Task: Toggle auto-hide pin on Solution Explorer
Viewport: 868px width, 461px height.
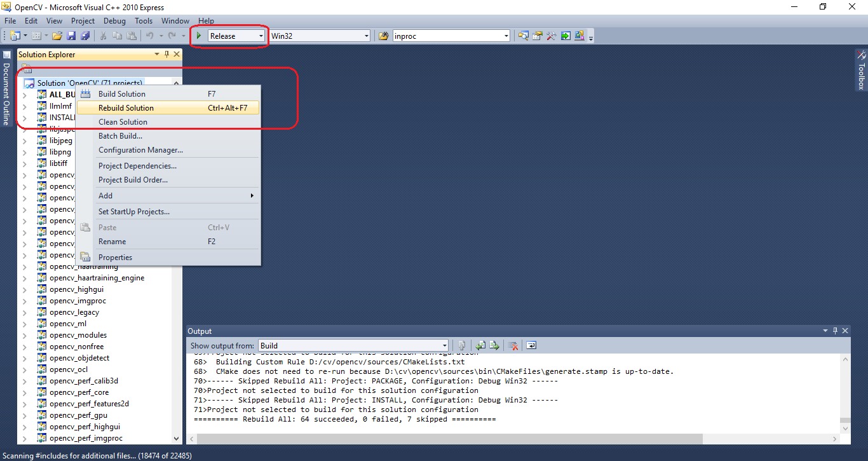Action: click(167, 55)
